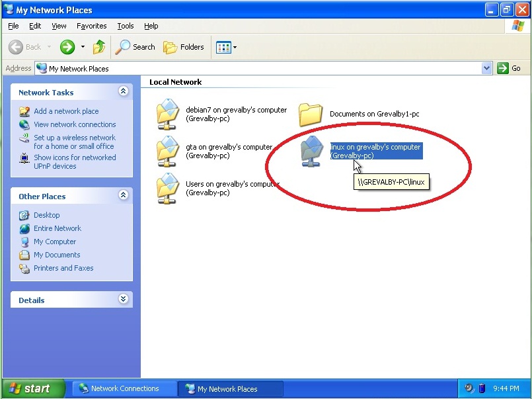Open the Back history dropdown arrow
This screenshot has height=399, width=532.
pos(49,47)
